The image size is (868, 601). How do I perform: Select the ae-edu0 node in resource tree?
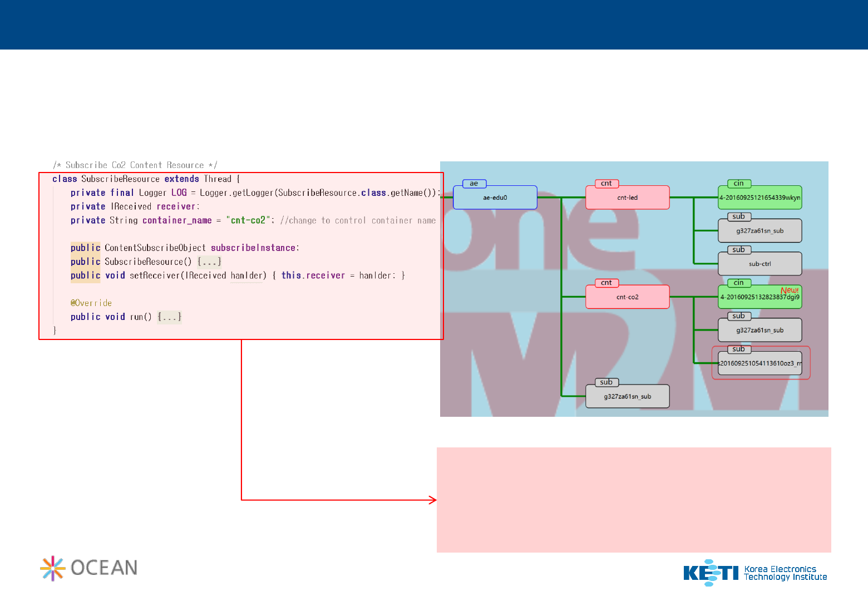495,198
